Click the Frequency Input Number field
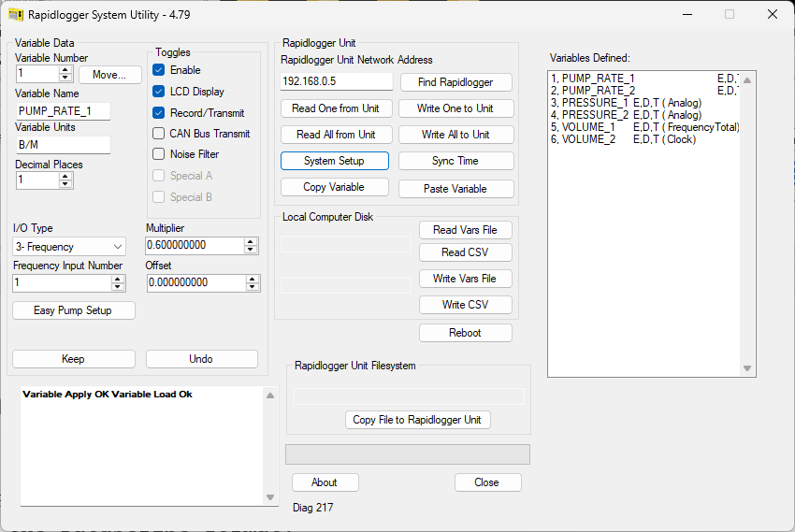The image size is (795, 532). [62, 283]
